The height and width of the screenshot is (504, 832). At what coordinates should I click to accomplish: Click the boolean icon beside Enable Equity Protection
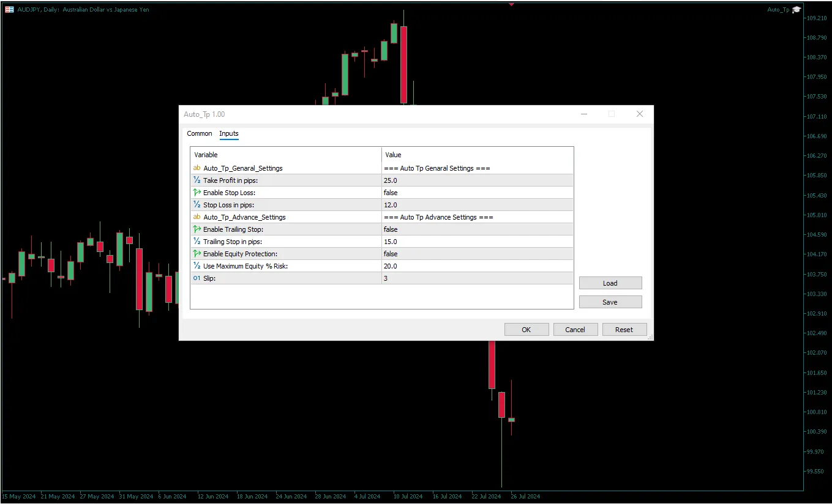click(197, 253)
